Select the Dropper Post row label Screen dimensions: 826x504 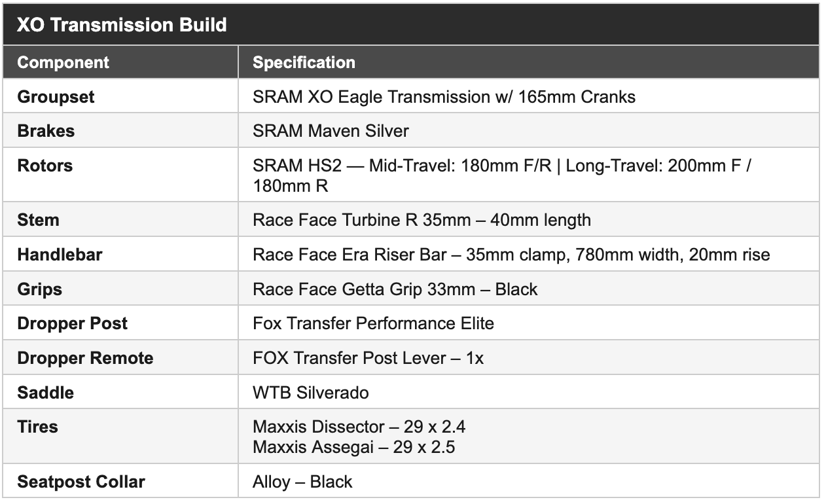pos(73,323)
